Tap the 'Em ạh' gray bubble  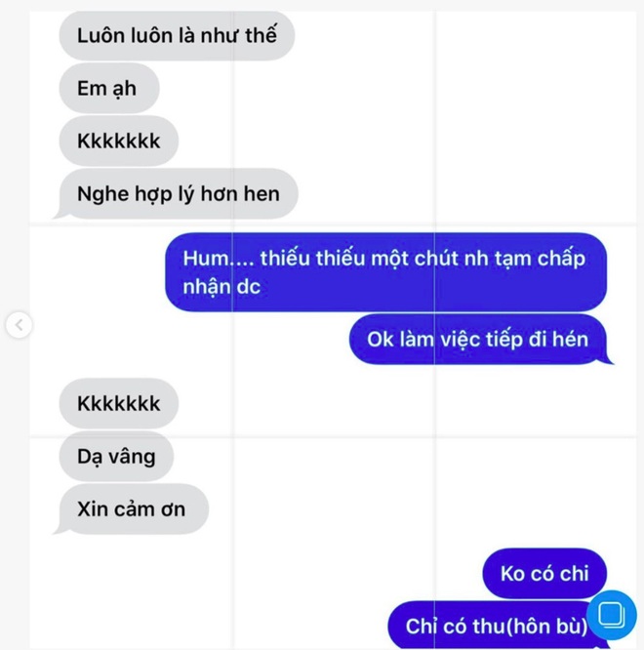[109, 88]
